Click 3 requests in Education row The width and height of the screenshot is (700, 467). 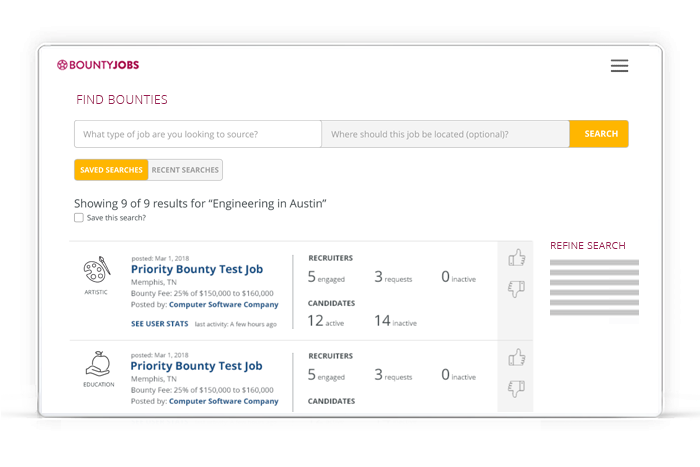pyautogui.click(x=393, y=375)
